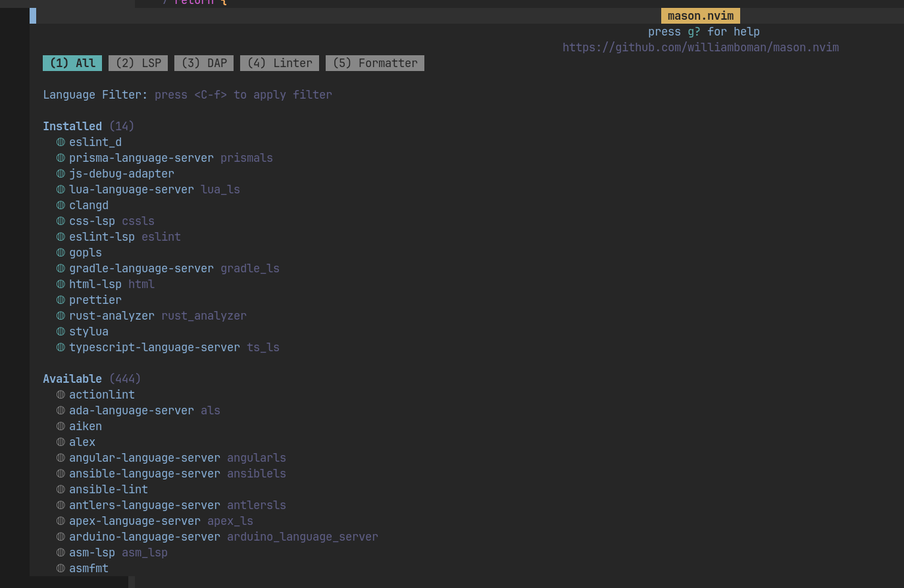Select the prisma-language-server package name

pyautogui.click(x=141, y=158)
